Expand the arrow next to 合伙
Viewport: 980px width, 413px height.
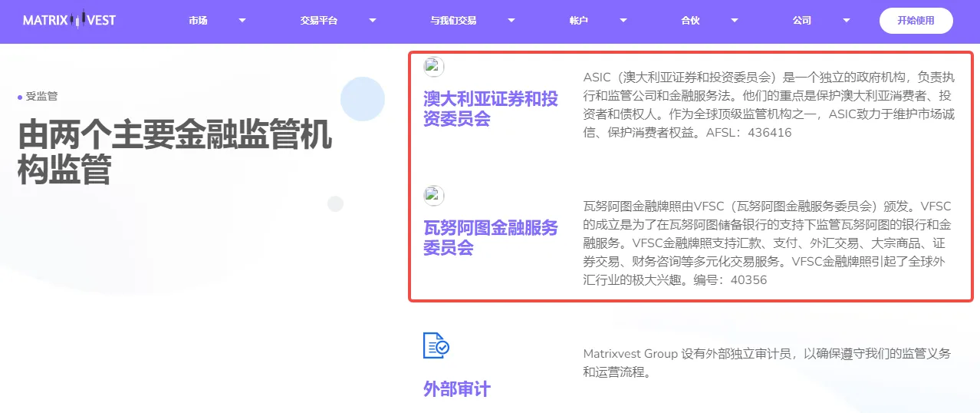pos(735,21)
